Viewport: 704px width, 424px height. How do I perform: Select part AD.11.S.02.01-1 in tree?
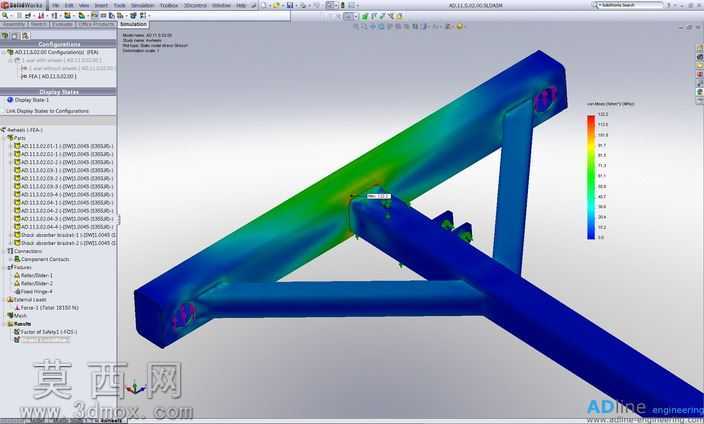click(x=64, y=146)
